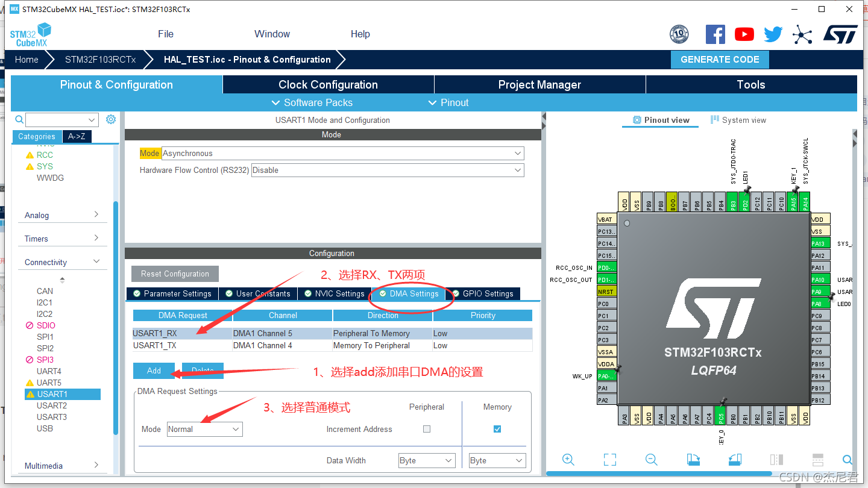Collapse the Connectivity category
The image size is (868, 488).
tap(62, 262)
